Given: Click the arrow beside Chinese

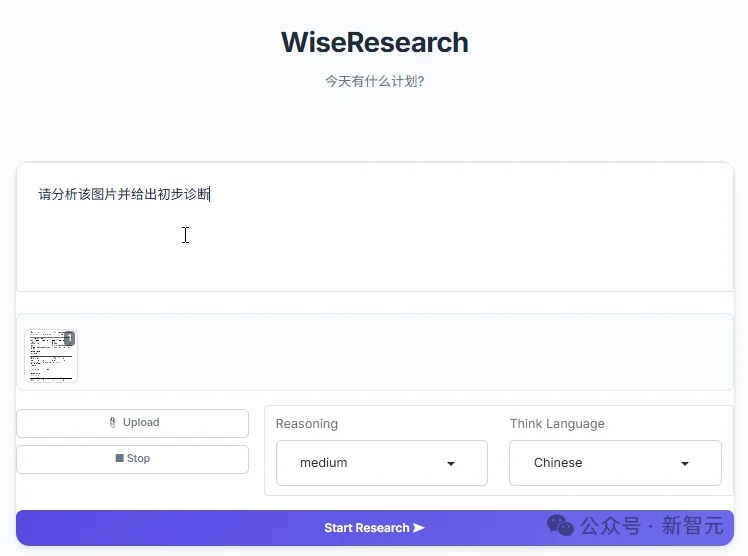Looking at the screenshot, I should (685, 464).
